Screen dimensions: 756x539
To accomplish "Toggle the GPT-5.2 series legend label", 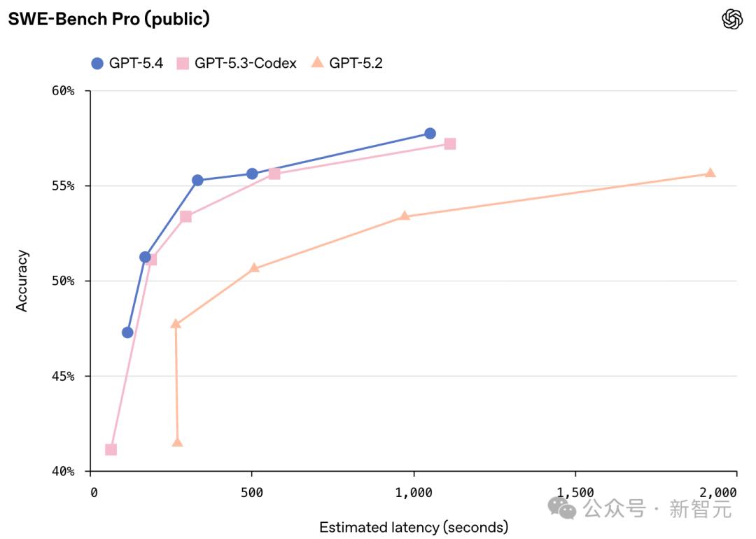I will click(356, 64).
